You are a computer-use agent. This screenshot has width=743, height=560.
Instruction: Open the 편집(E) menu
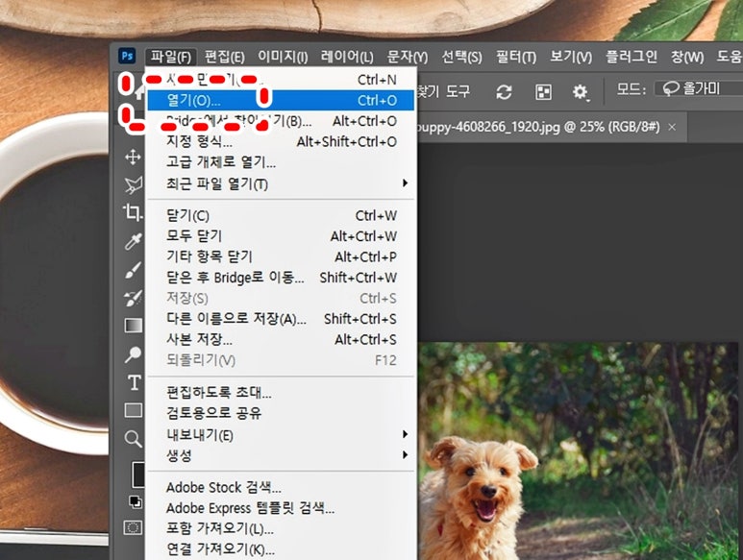pos(225,57)
